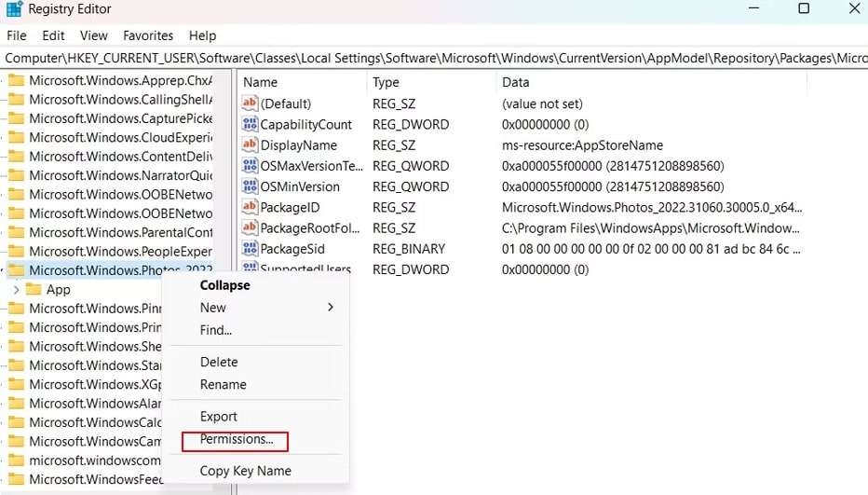The image size is (868, 495).
Task: Click folder icon of Microsoft.Windows.ParentalCont key
Action: [17, 232]
